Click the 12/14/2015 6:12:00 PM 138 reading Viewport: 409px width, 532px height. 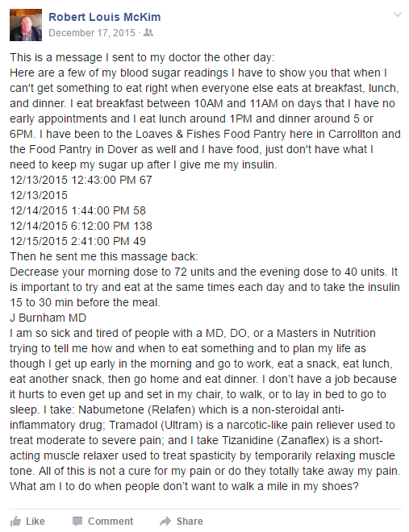tap(81, 226)
